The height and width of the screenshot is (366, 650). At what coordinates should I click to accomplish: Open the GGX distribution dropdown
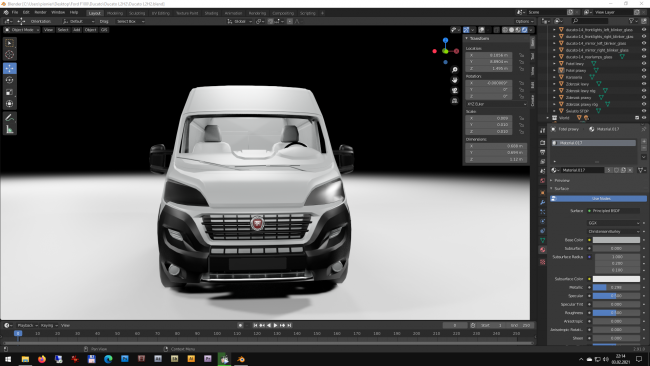(614, 223)
